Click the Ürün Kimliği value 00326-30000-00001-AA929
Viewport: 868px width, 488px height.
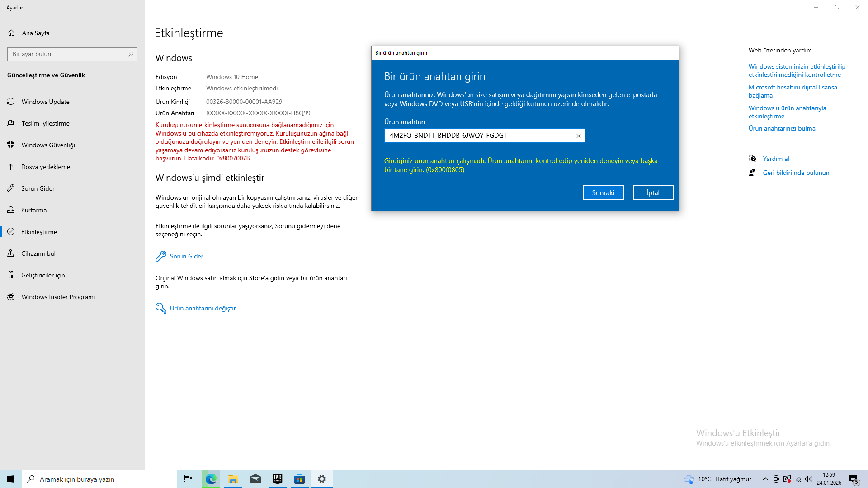244,102
